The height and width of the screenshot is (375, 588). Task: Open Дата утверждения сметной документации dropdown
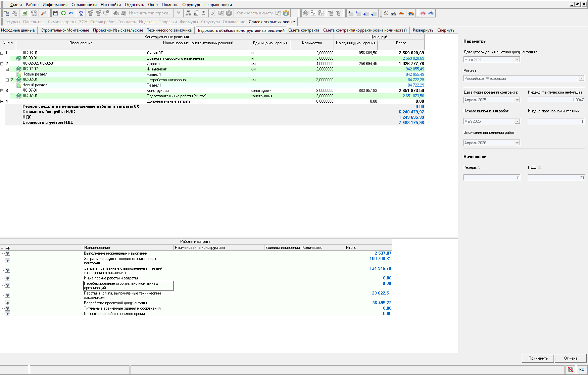tap(517, 60)
